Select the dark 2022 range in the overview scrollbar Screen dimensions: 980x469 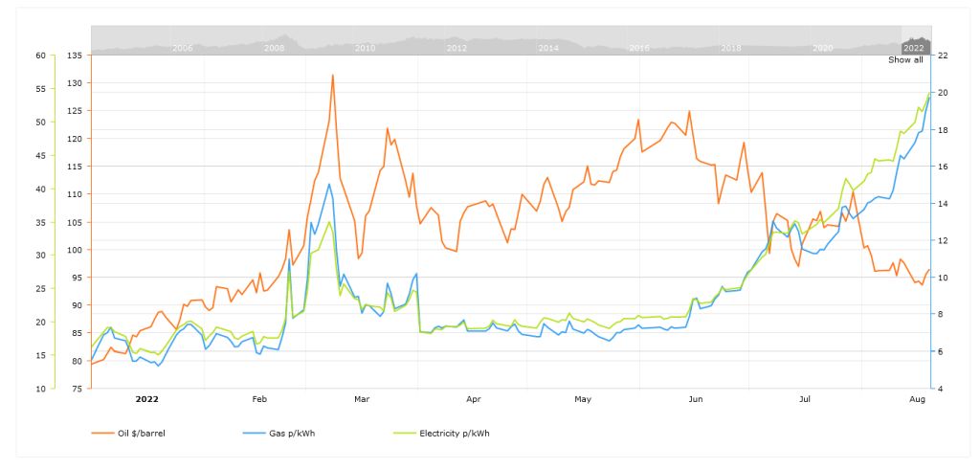916,40
